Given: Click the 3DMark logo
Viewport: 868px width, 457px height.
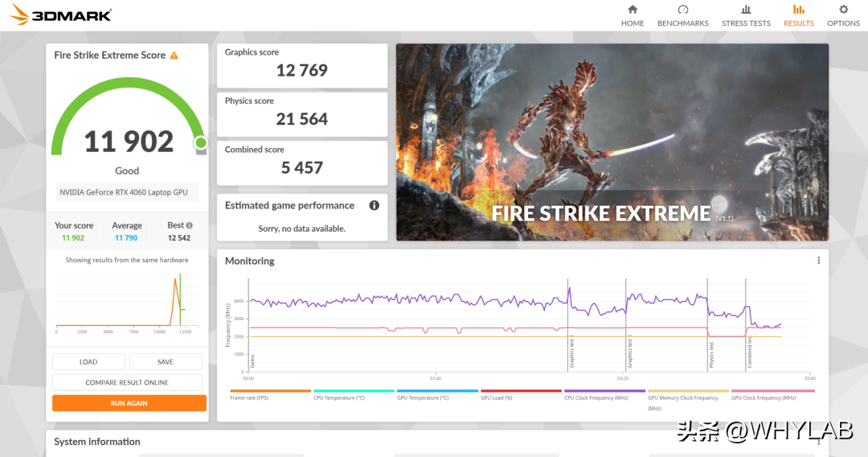Looking at the screenshot, I should [x=60, y=14].
